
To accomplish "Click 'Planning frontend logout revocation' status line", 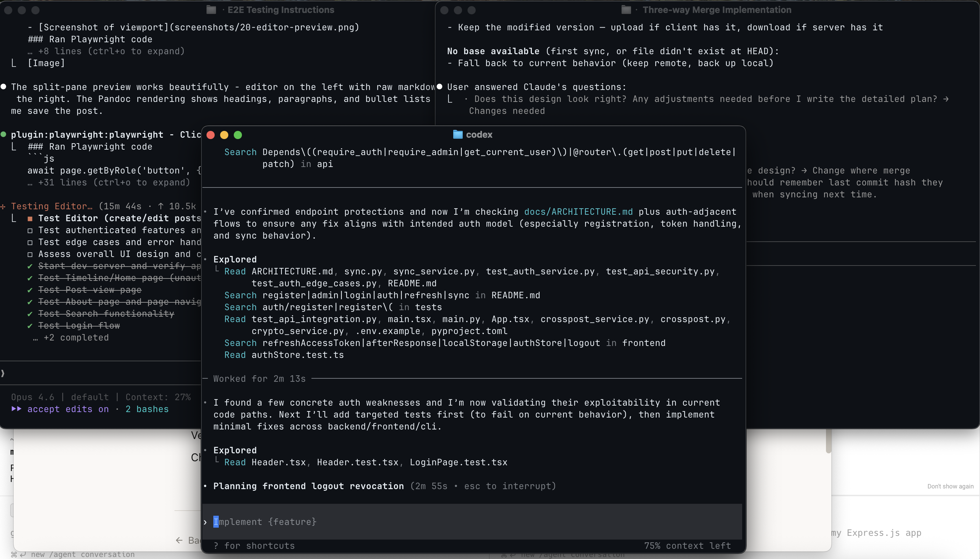I will click(308, 486).
